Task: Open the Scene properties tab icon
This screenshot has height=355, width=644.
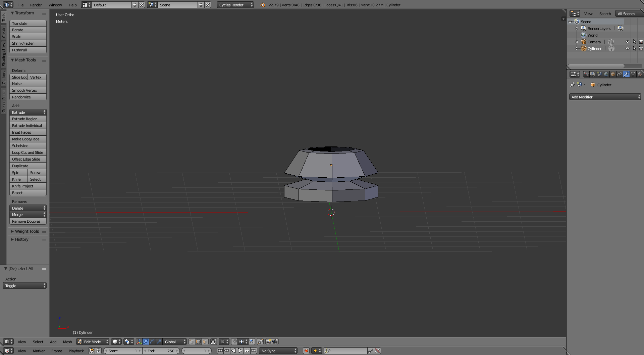Action: coord(600,74)
